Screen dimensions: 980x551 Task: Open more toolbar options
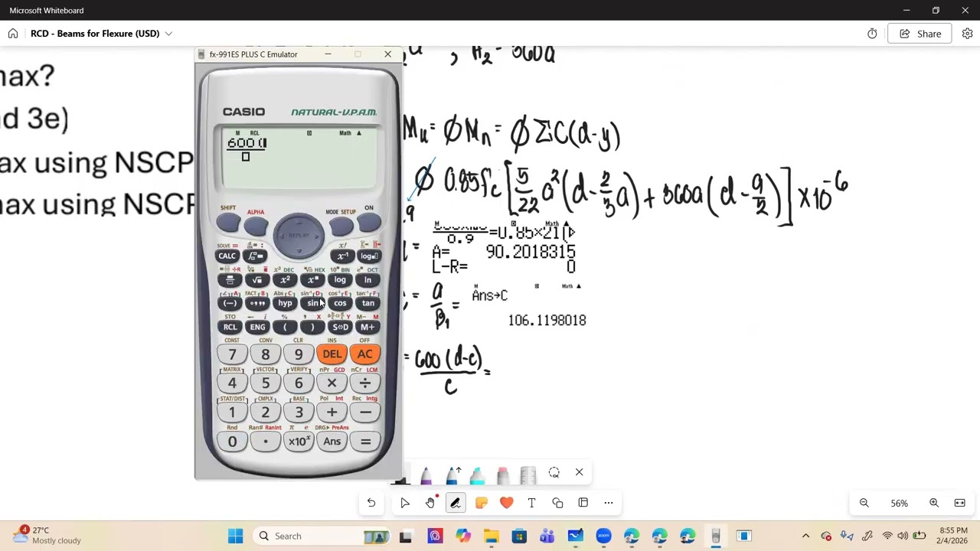click(x=609, y=503)
